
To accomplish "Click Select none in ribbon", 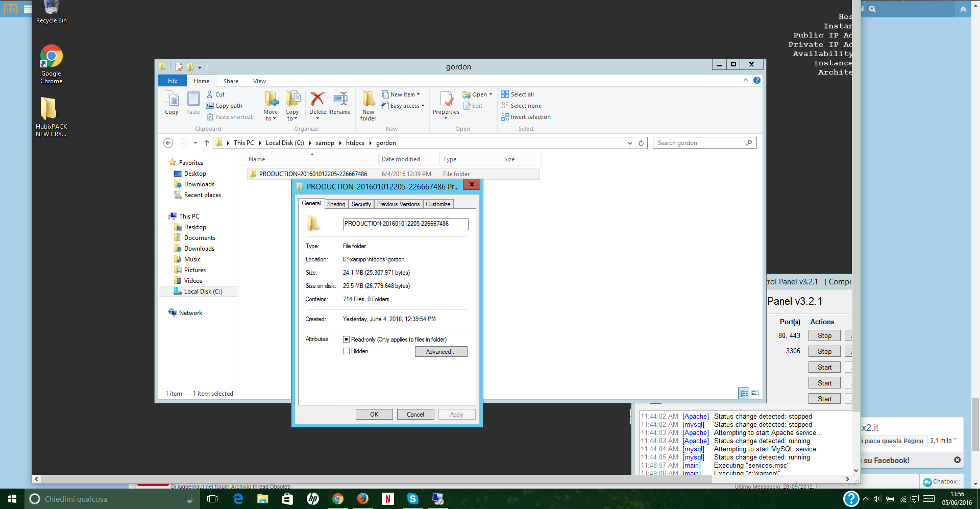I will pos(521,106).
